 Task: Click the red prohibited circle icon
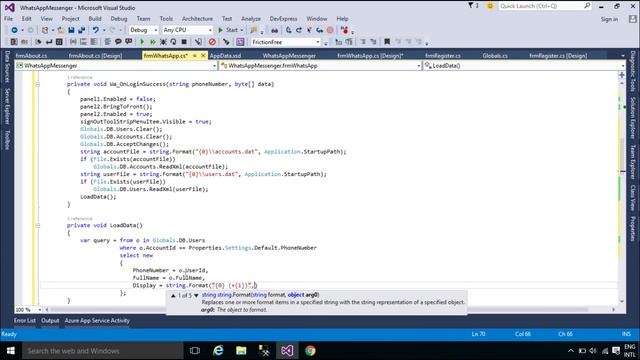[212, 42]
